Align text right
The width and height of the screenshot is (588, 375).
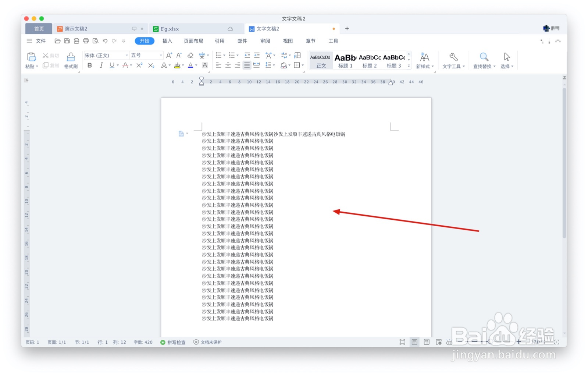[x=238, y=65]
